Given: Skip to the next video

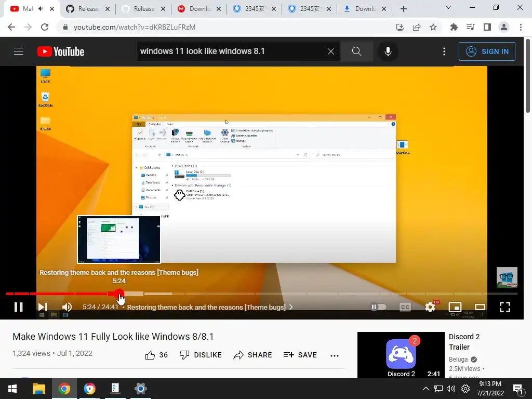Looking at the screenshot, I should pyautogui.click(x=43, y=307).
